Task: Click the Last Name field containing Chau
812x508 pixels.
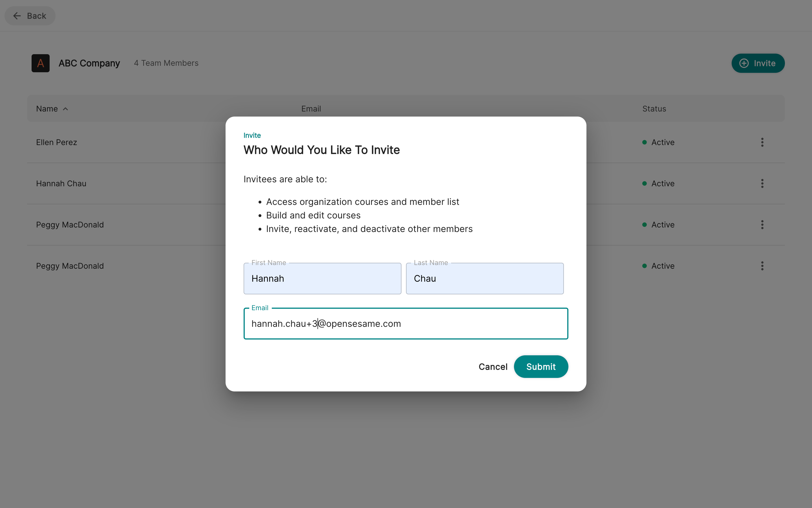Action: click(485, 279)
